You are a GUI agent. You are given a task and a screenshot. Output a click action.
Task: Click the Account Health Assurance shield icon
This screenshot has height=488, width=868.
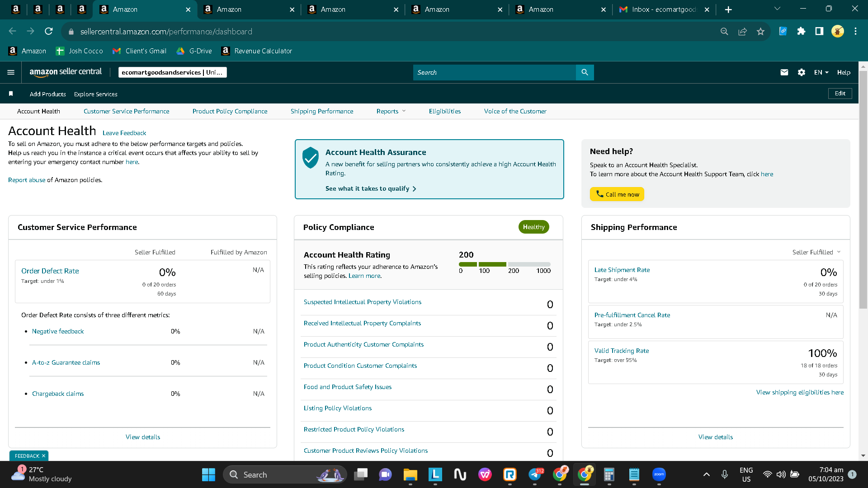(311, 157)
